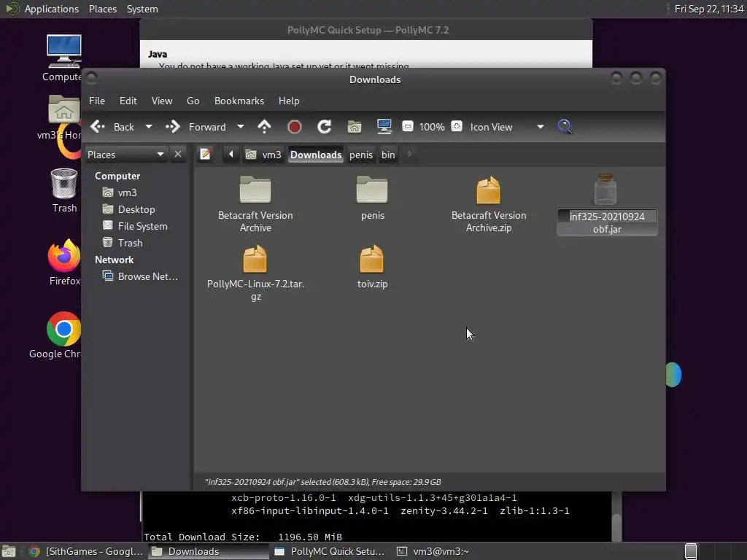Open the View menu
Screen dimensions: 747x560
[x=162, y=101]
